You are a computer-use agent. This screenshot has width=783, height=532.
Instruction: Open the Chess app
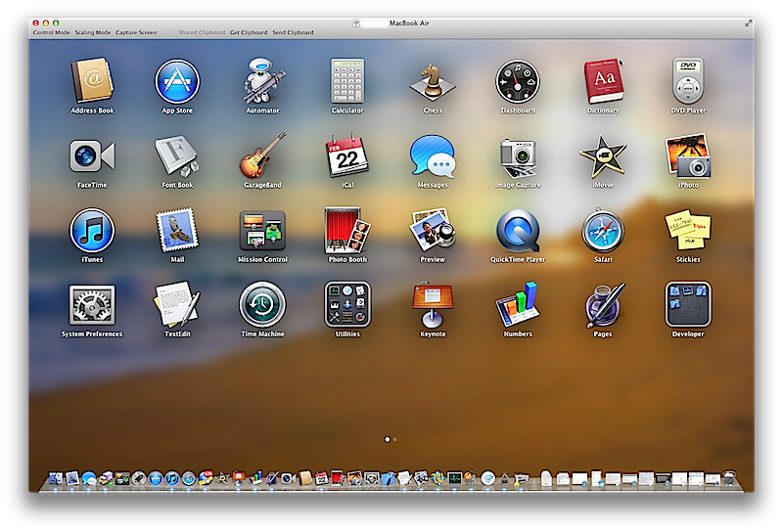tap(433, 81)
